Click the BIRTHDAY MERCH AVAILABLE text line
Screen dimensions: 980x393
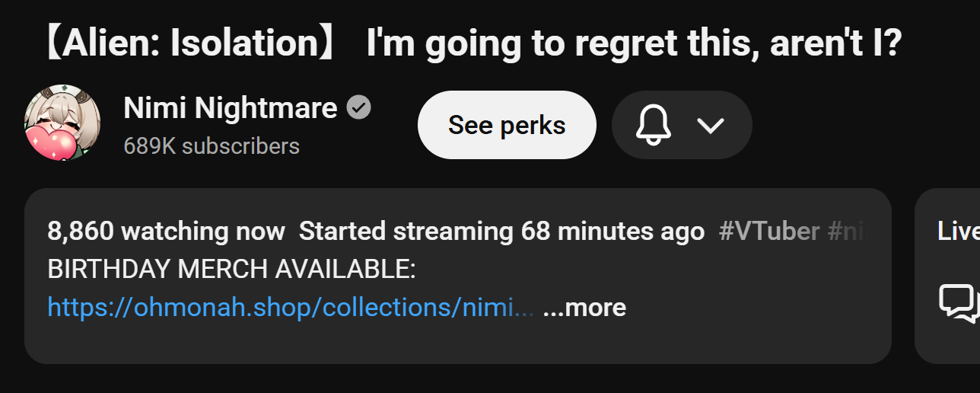pyautogui.click(x=231, y=269)
